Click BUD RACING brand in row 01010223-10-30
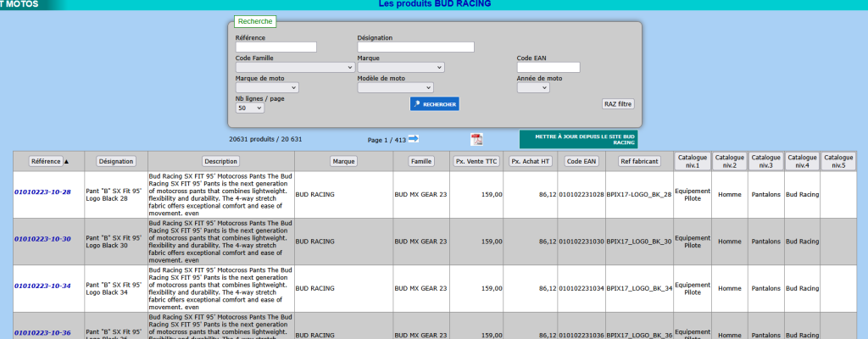The width and height of the screenshot is (868, 339). point(315,242)
